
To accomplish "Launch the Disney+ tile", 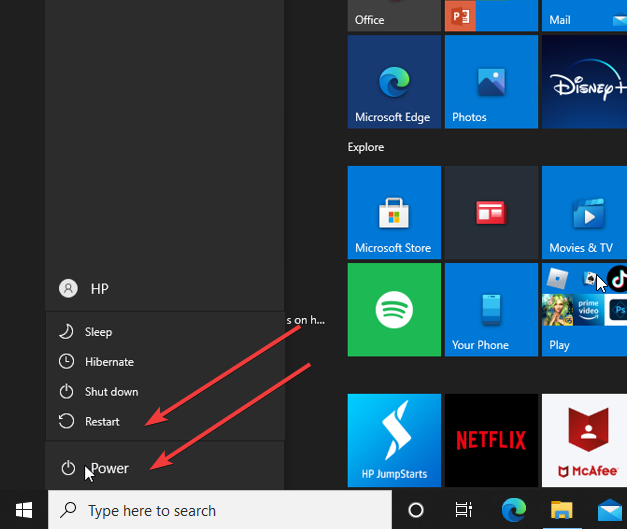I will [x=584, y=82].
